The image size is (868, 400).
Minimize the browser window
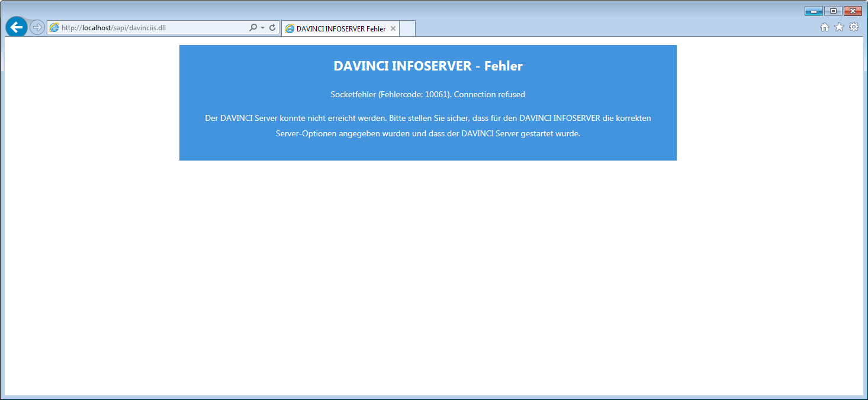point(813,11)
